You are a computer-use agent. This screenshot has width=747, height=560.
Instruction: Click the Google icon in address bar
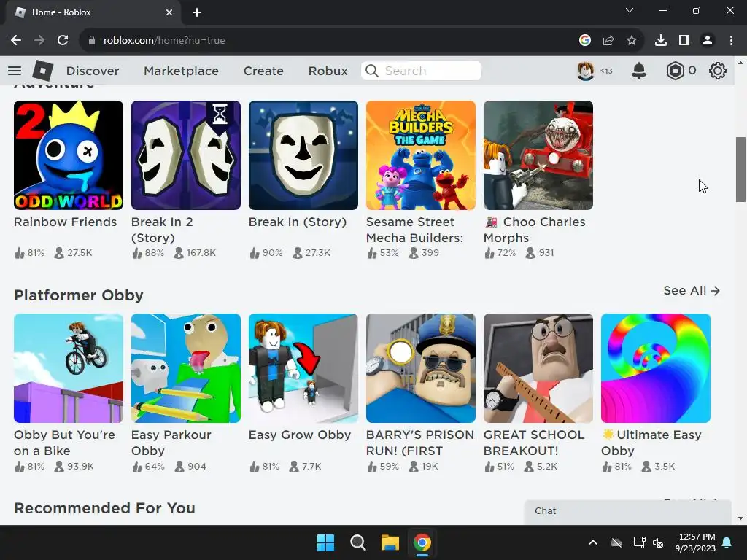(x=585, y=41)
